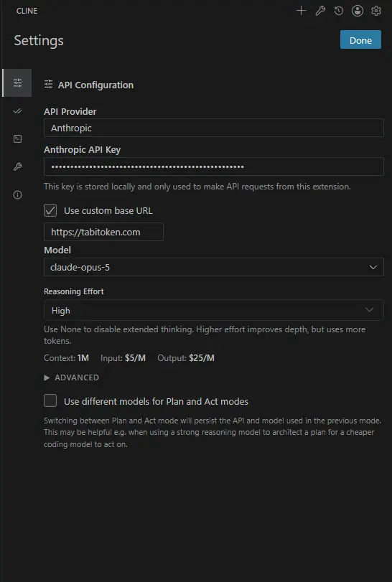Uncheck Use custom base URL
The width and height of the screenshot is (392, 582).
50,210
